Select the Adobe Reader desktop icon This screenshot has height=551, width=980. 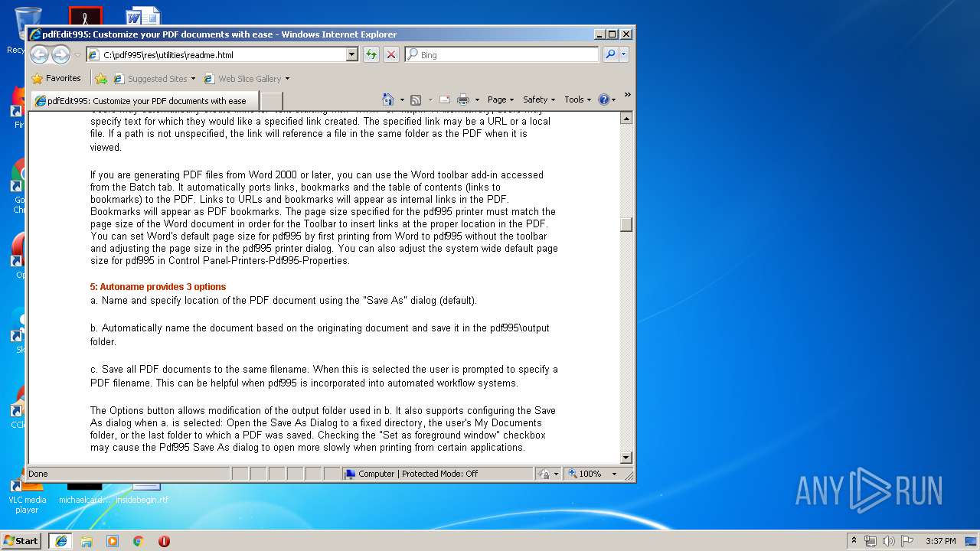85,16
